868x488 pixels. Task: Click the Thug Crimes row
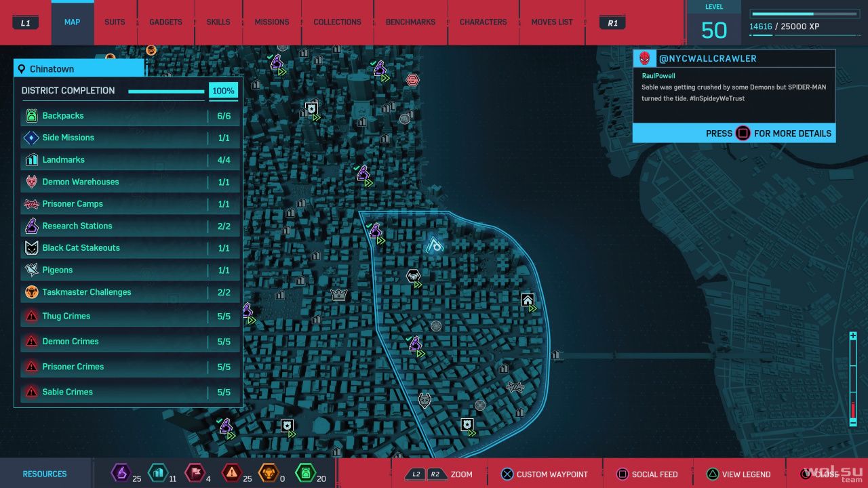pyautogui.click(x=130, y=316)
